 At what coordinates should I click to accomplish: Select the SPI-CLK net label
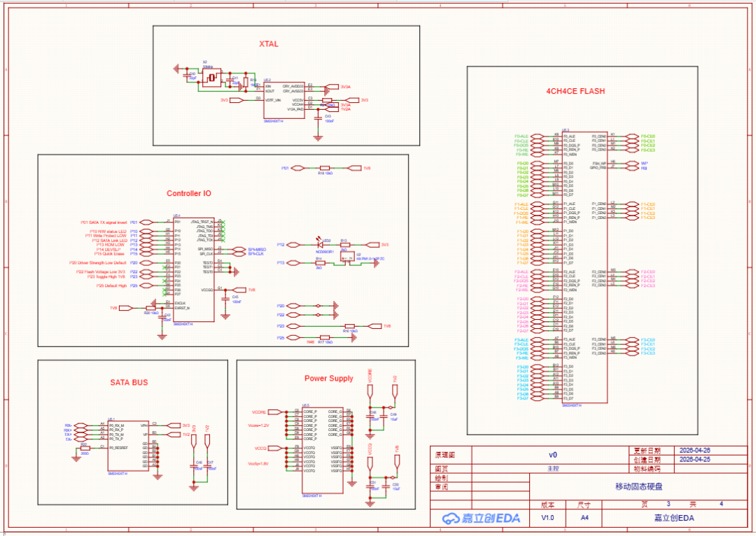pyautogui.click(x=256, y=253)
